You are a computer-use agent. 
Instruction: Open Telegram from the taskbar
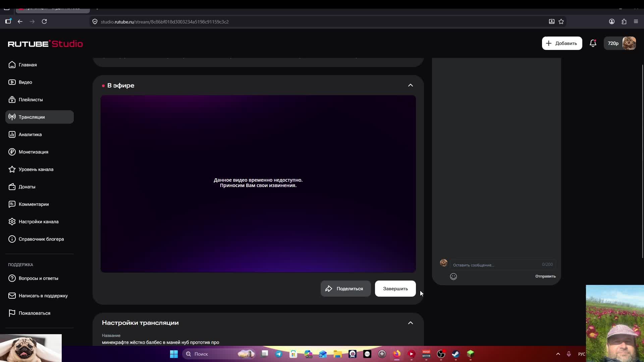point(279,354)
